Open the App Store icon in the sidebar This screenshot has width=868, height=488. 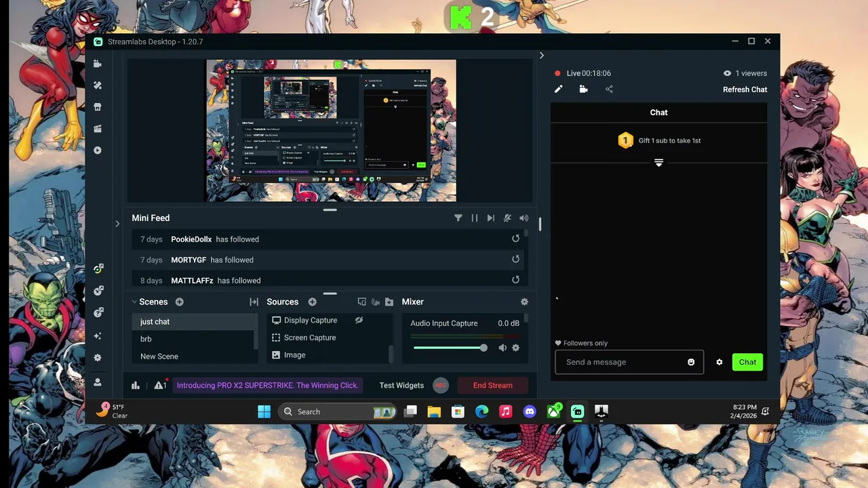[98, 107]
